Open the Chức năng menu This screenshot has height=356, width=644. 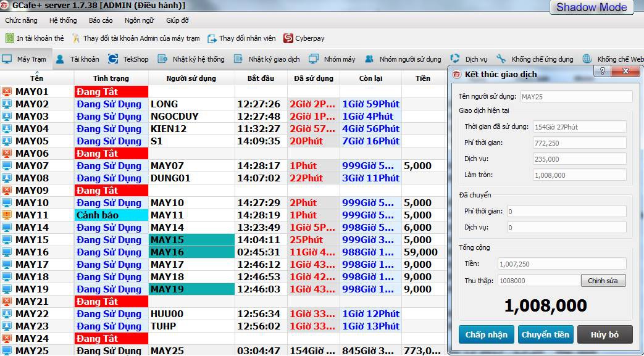point(21,20)
